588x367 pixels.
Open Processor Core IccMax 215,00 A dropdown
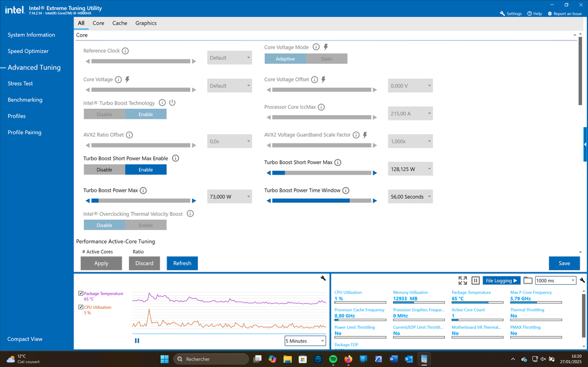point(410,114)
